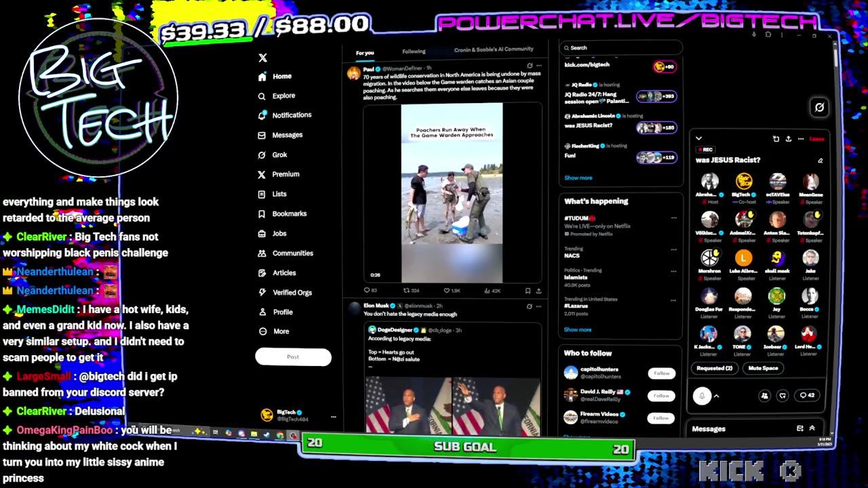This screenshot has width=868, height=488.
Task: Open options for #TUDUM trend
Action: click(x=673, y=218)
